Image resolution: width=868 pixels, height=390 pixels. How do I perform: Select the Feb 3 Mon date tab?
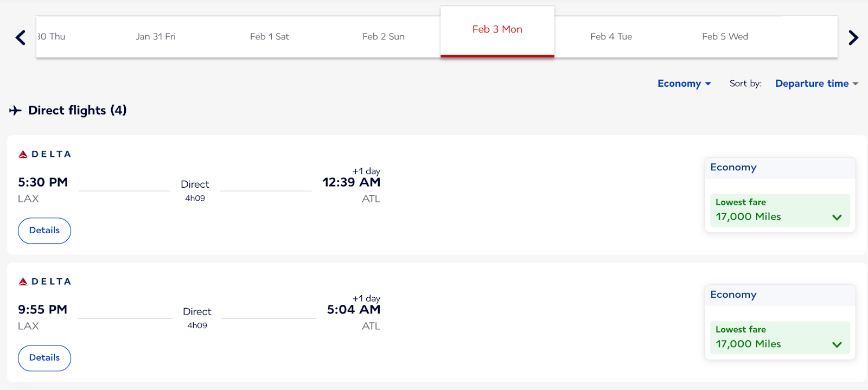tap(497, 30)
